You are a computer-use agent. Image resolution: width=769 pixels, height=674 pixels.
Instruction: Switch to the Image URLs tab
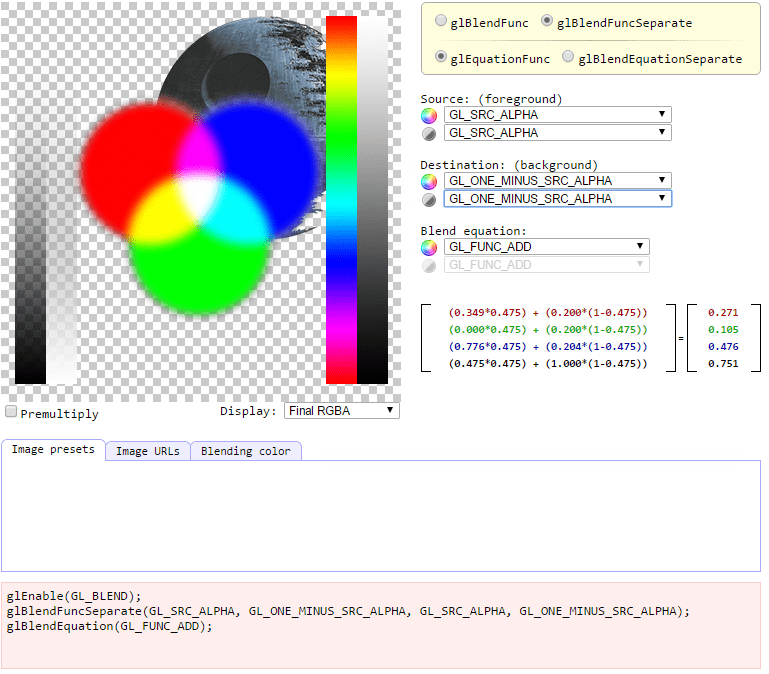tap(148, 451)
